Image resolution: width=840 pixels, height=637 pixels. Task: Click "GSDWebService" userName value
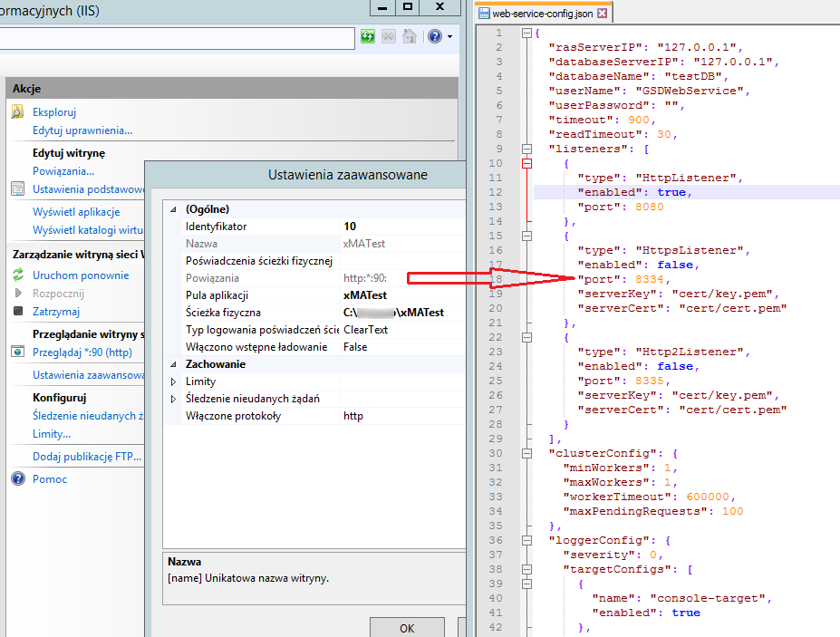[690, 92]
